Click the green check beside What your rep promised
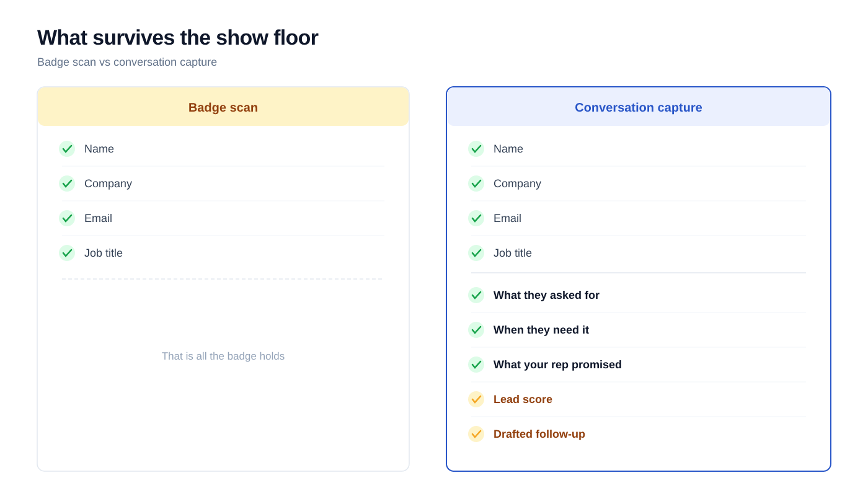The width and height of the screenshot is (868, 496). 476,365
